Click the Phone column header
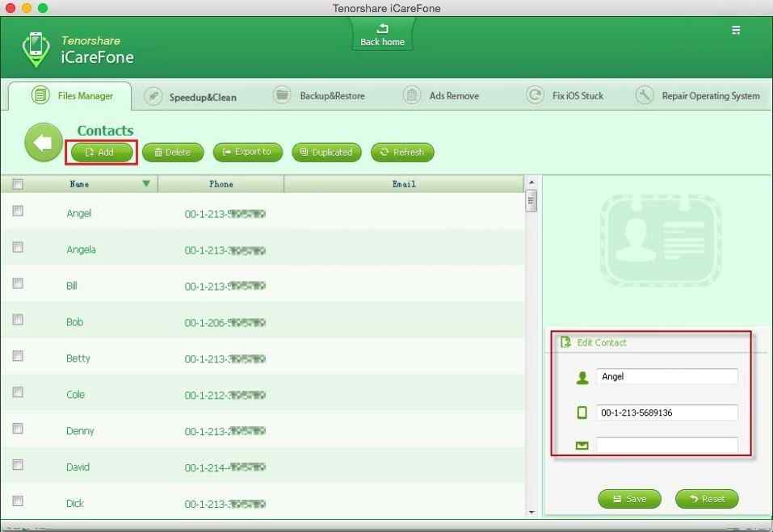The image size is (773, 532). pyautogui.click(x=221, y=184)
